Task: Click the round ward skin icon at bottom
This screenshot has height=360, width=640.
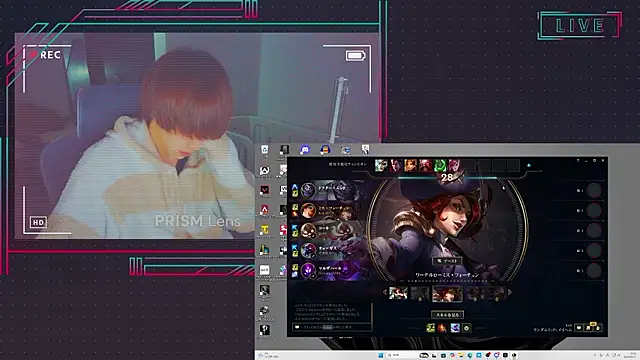Action: [467, 328]
